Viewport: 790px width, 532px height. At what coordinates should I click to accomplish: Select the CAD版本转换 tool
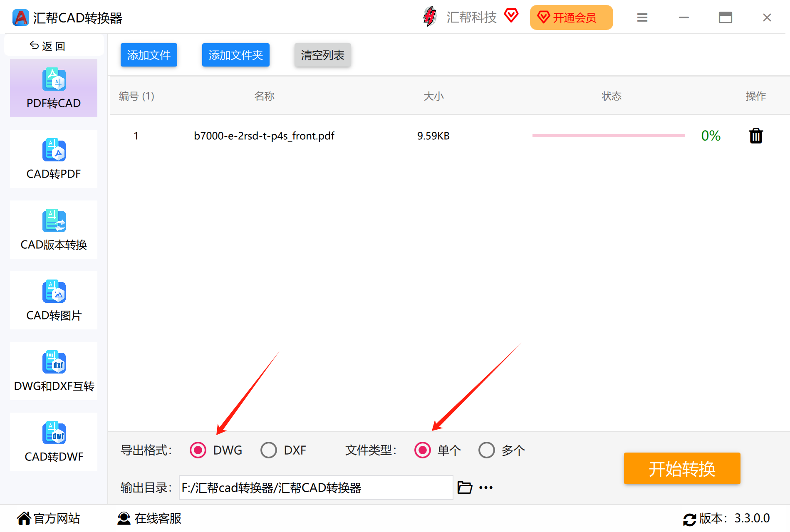coord(54,230)
